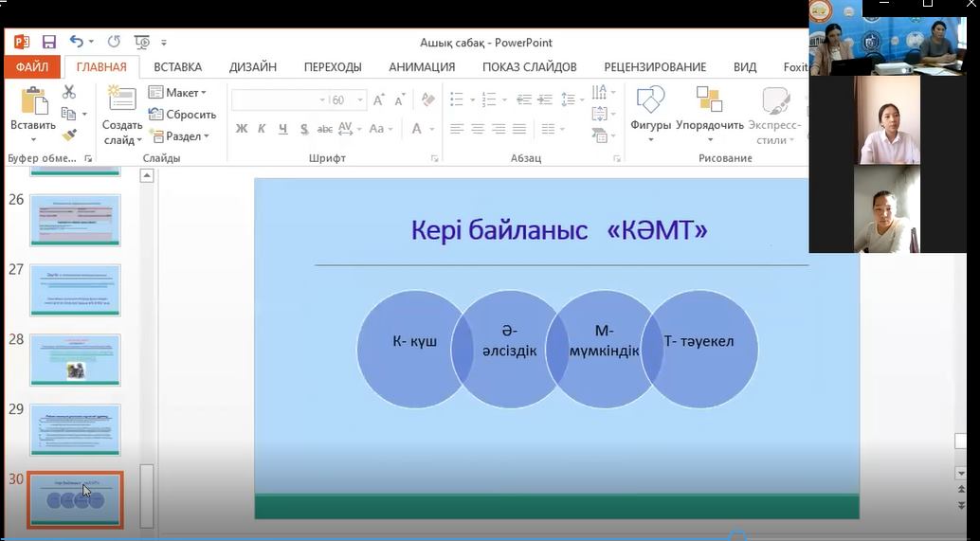The height and width of the screenshot is (541, 980).
Task: Toggle italic К formatting
Action: [x=263, y=129]
